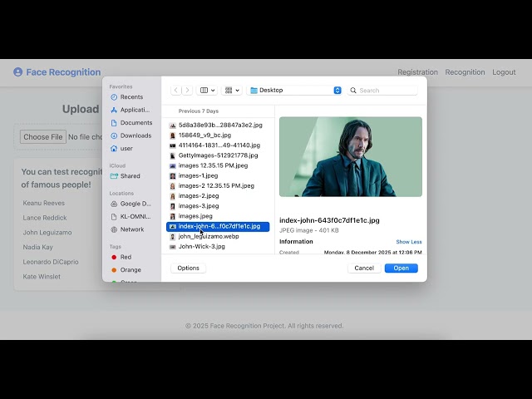Select file images-3.jpeg
This screenshot has height=399, width=532.
coord(218,206)
